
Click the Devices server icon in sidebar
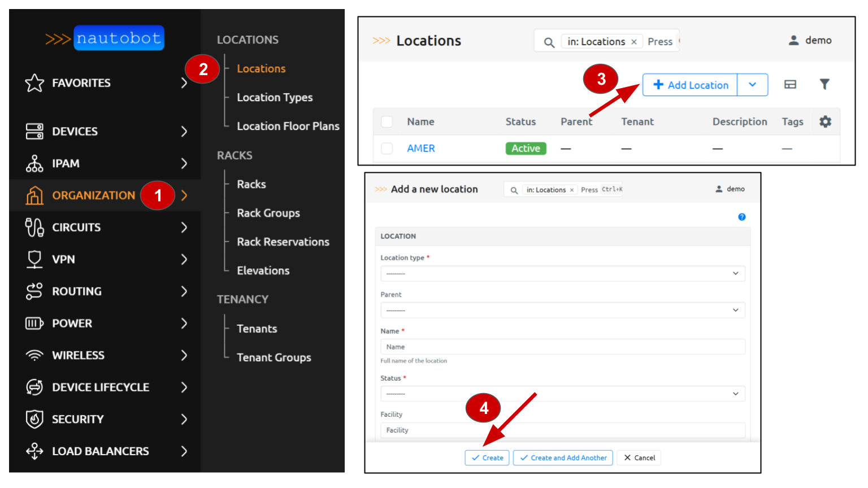tap(34, 132)
